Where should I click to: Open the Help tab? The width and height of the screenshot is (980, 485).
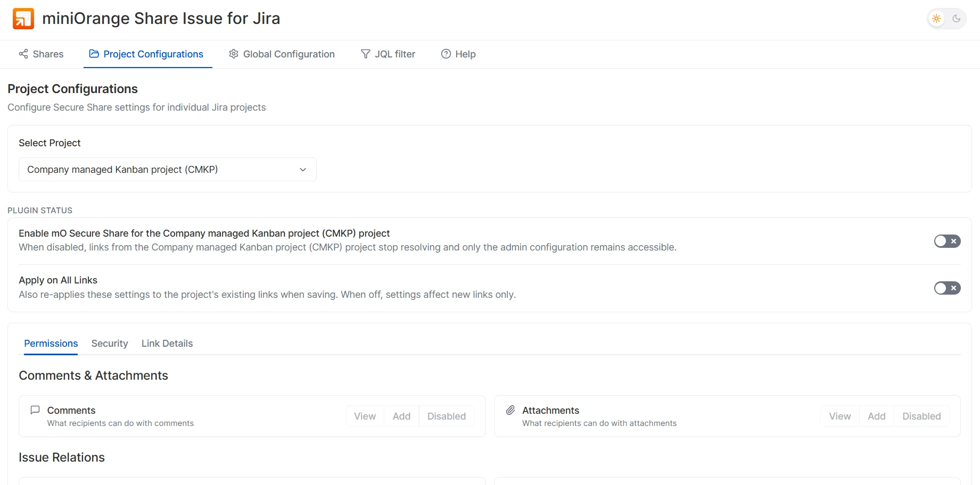coord(458,54)
